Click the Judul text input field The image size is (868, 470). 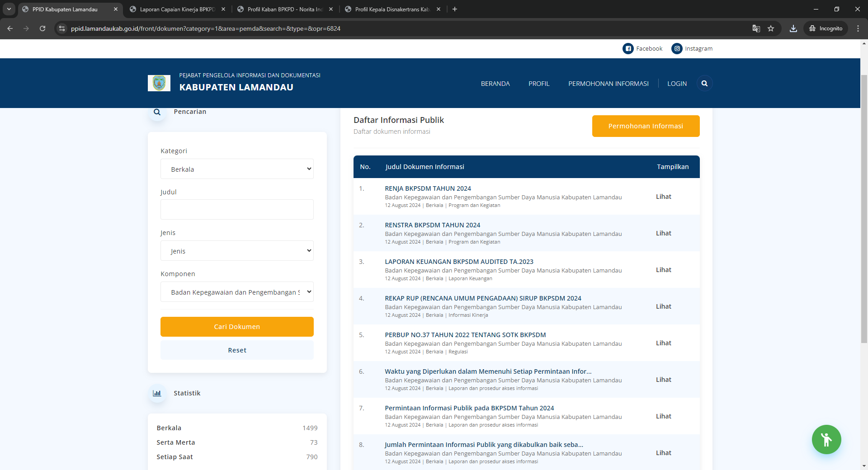[237, 210]
